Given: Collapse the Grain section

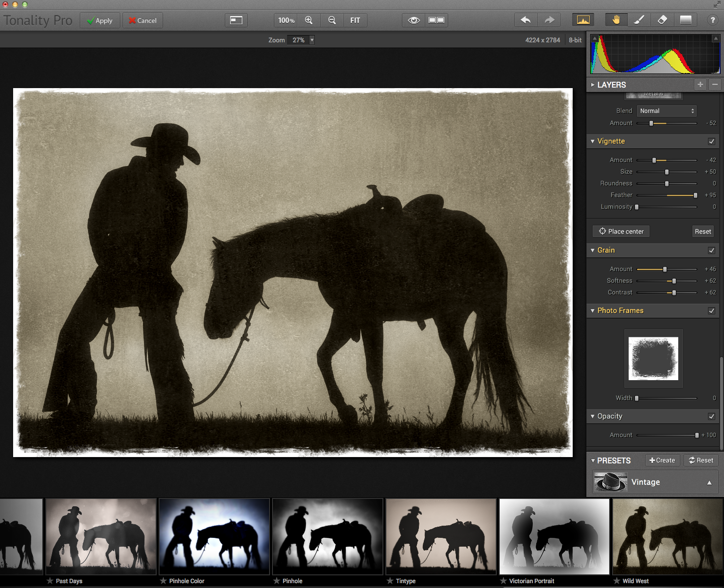Looking at the screenshot, I should (593, 250).
